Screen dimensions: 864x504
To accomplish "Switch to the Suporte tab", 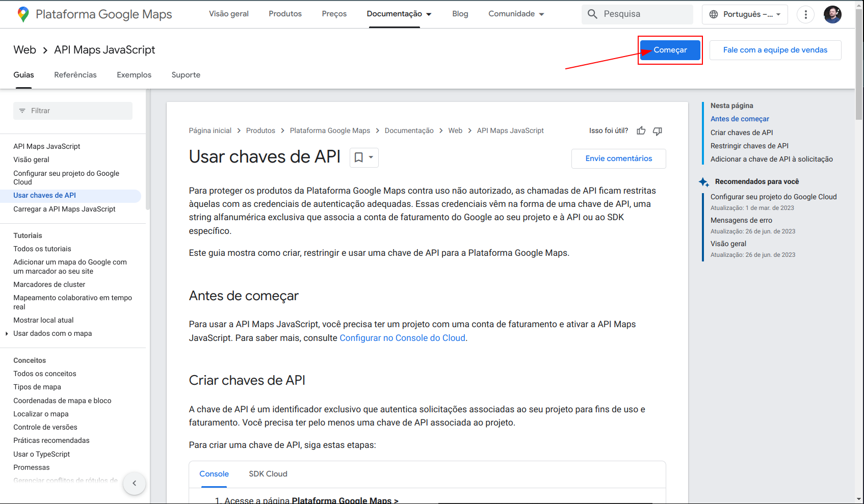I will (186, 75).
